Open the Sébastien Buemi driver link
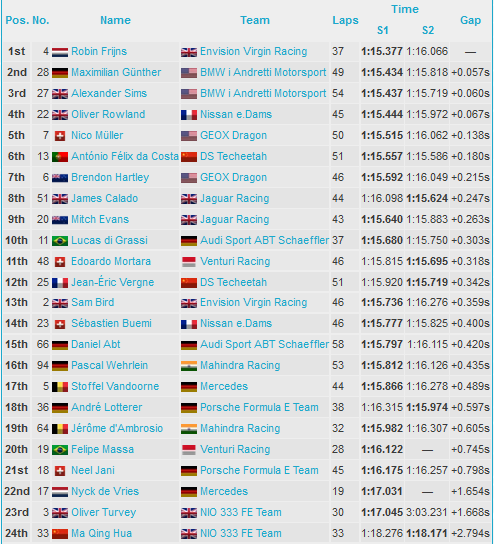494x544 pixels. [111, 323]
